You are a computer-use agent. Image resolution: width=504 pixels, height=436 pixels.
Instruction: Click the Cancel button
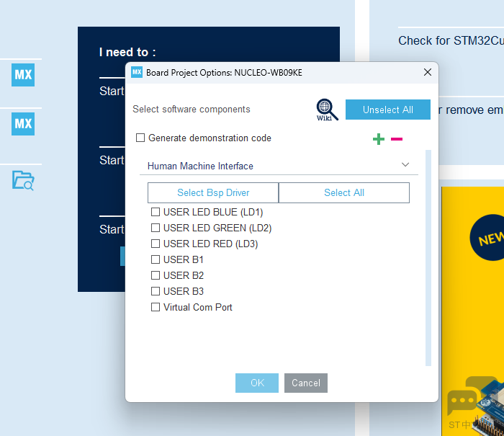306,383
